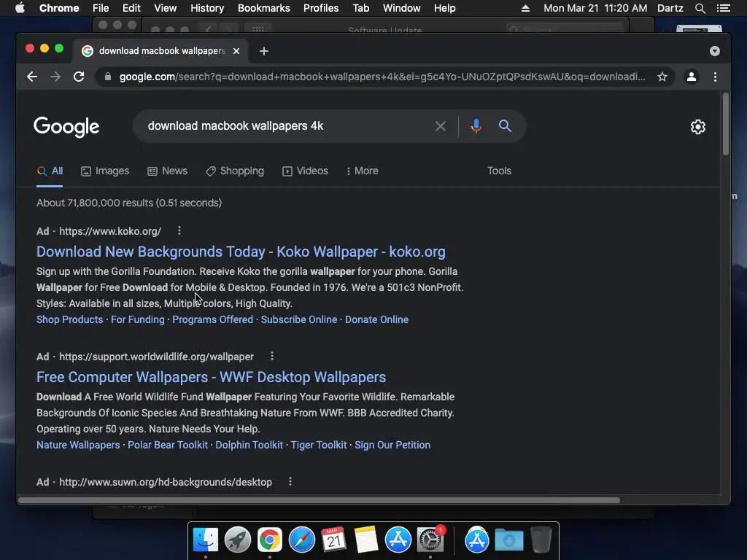Follow the Shop Products sitelink
Image resolution: width=747 pixels, height=560 pixels.
pos(69,319)
